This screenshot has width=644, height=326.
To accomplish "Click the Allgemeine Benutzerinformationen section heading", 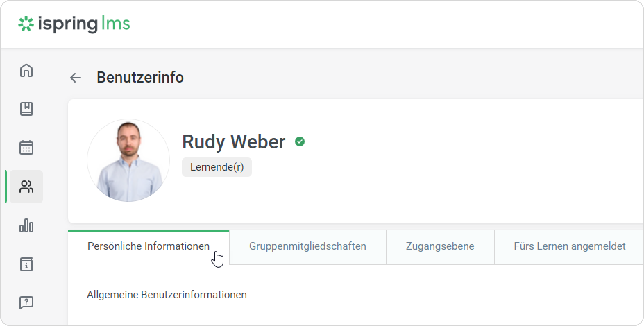I will (x=167, y=295).
